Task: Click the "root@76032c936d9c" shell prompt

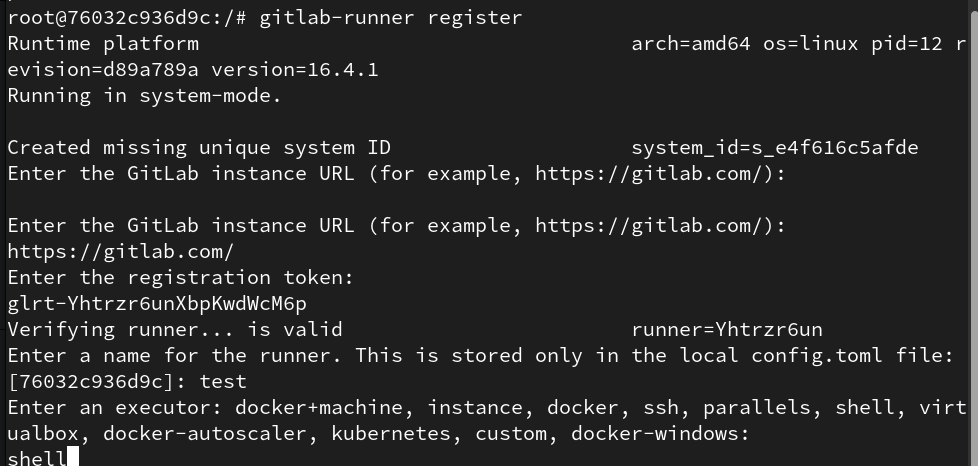Action: (x=108, y=17)
